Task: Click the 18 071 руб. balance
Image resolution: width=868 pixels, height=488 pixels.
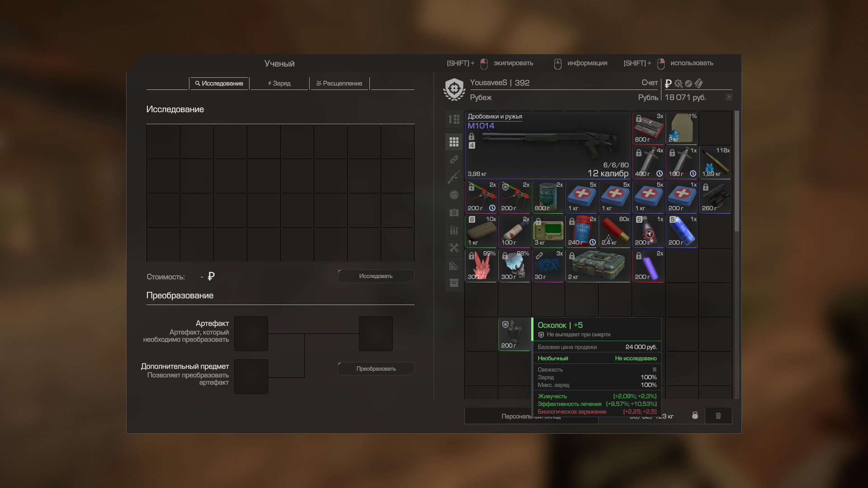Action: [x=685, y=98]
